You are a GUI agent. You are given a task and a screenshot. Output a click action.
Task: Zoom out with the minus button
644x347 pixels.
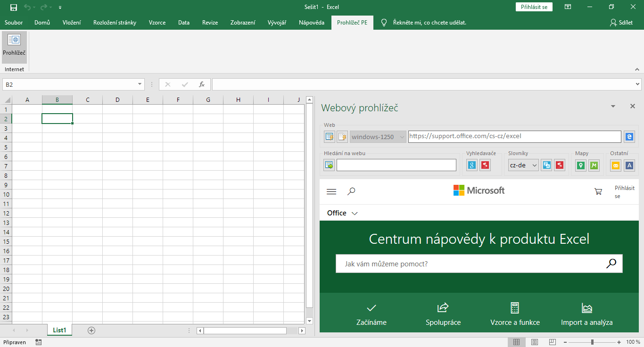click(x=565, y=342)
